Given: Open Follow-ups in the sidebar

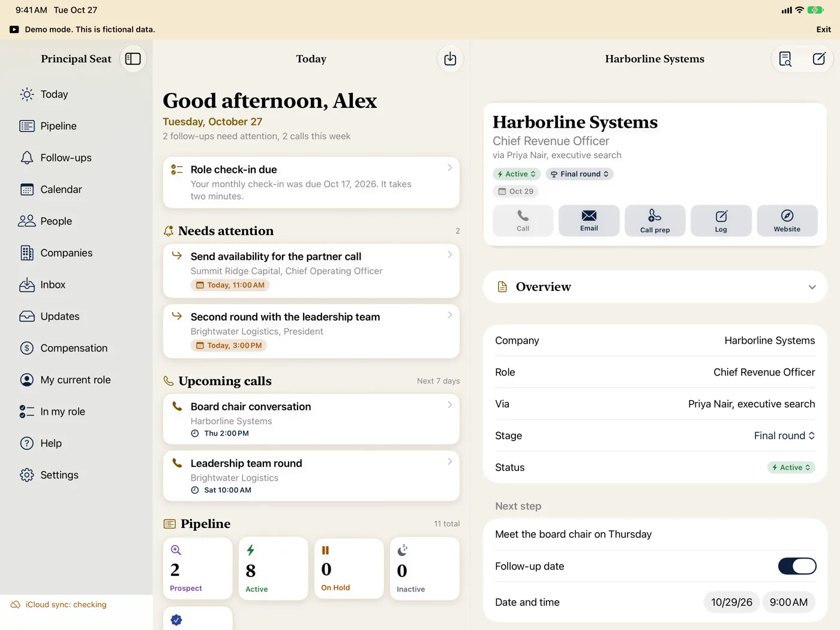Looking at the screenshot, I should pos(76,158).
